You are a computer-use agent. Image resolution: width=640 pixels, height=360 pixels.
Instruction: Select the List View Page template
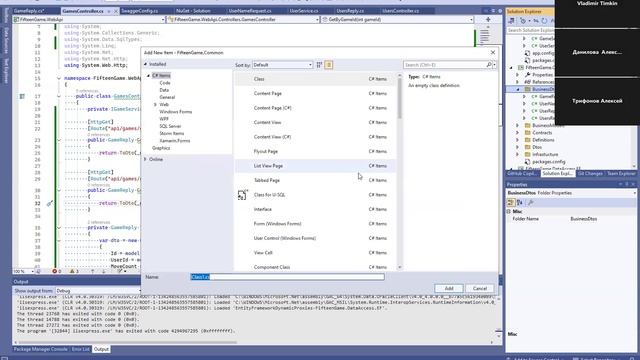click(x=315, y=166)
